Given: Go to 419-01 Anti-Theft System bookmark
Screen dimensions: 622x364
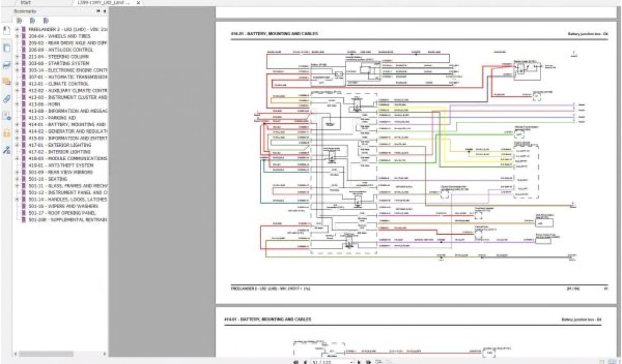Looking at the screenshot, I should [61, 166].
